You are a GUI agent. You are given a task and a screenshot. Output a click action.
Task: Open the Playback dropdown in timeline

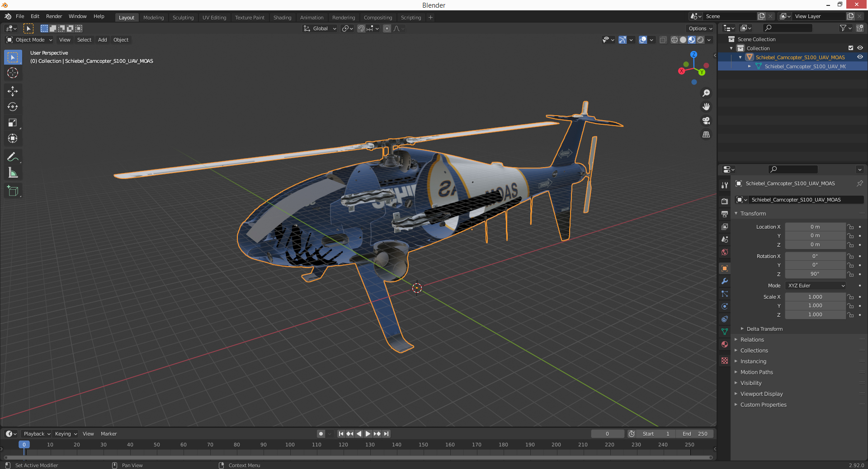pos(37,434)
